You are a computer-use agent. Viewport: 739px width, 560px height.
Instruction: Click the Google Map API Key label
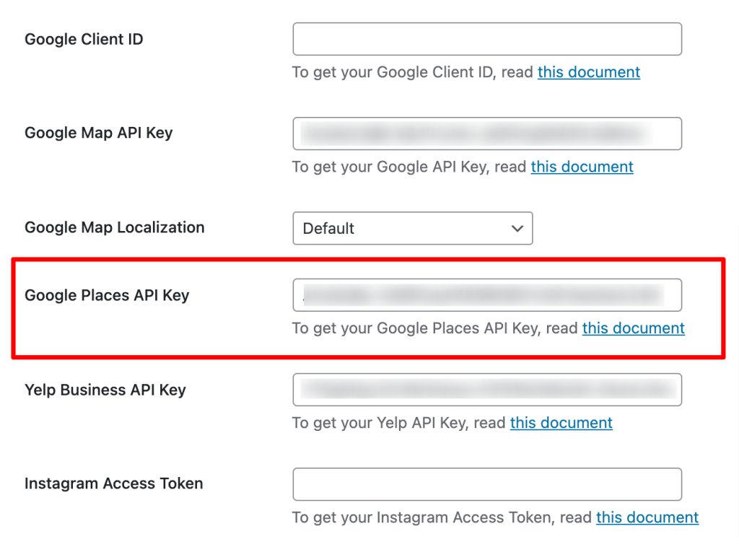coord(98,133)
